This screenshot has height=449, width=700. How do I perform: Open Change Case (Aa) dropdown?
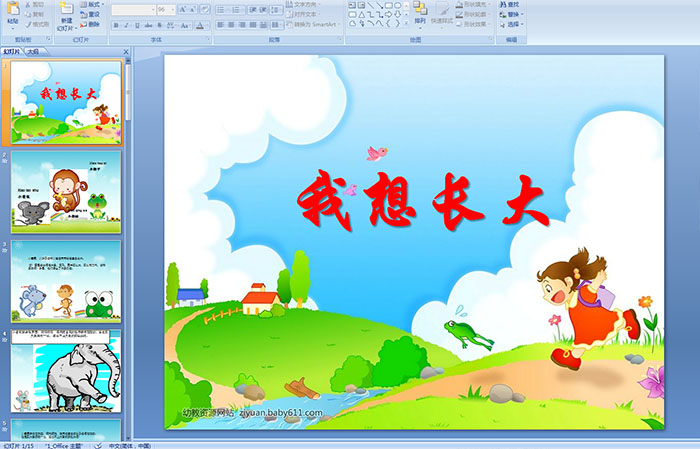point(185,25)
